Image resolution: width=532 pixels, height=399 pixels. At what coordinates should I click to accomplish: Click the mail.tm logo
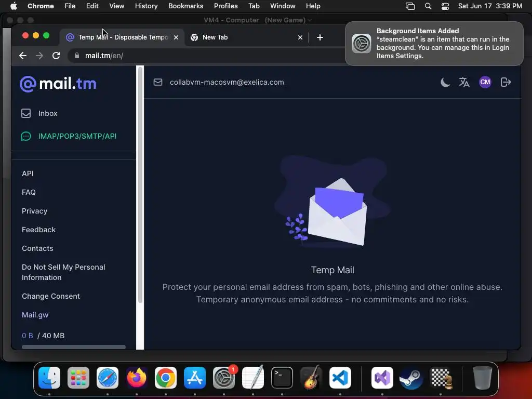[58, 84]
